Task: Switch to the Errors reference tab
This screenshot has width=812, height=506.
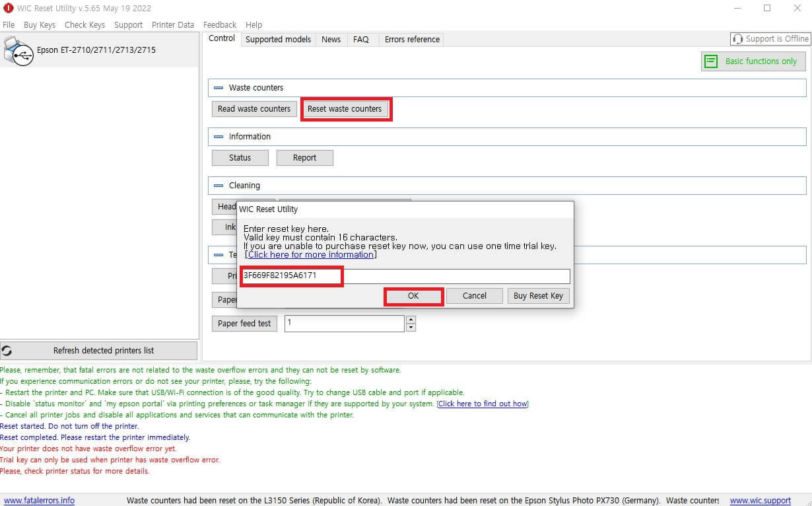Action: coord(412,39)
